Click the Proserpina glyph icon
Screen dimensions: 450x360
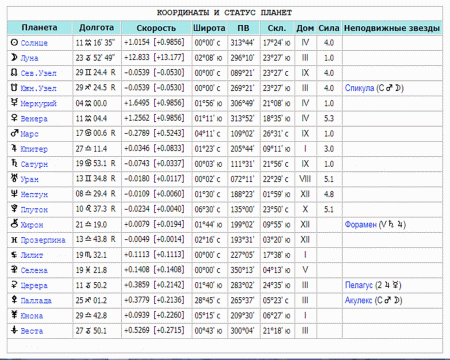pyautogui.click(x=14, y=239)
